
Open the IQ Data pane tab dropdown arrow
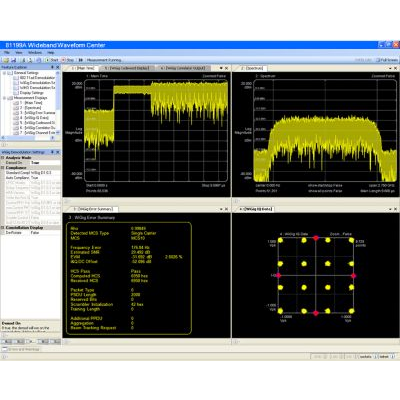coord(390,209)
